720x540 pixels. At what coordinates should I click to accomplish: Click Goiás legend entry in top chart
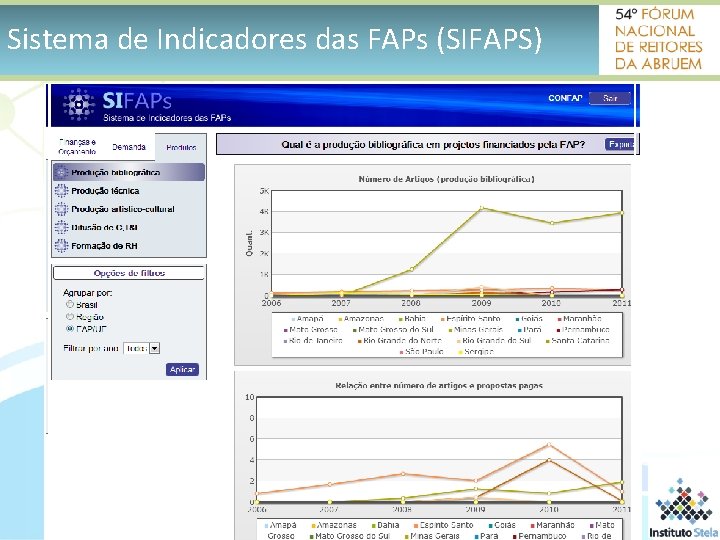[x=529, y=318]
